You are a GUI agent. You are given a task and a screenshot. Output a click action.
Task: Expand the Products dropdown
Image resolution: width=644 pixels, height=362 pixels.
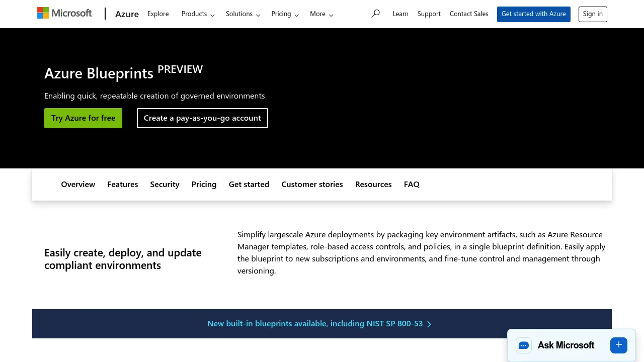pyautogui.click(x=198, y=14)
